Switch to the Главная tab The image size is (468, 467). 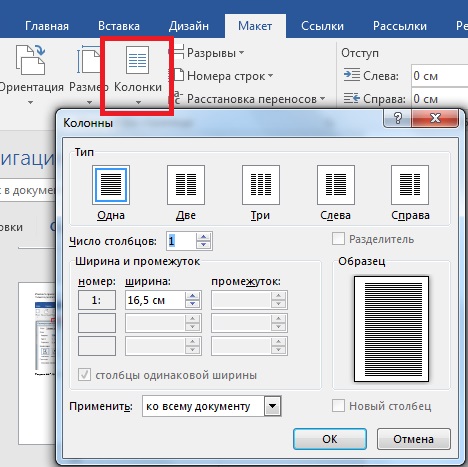(47, 26)
